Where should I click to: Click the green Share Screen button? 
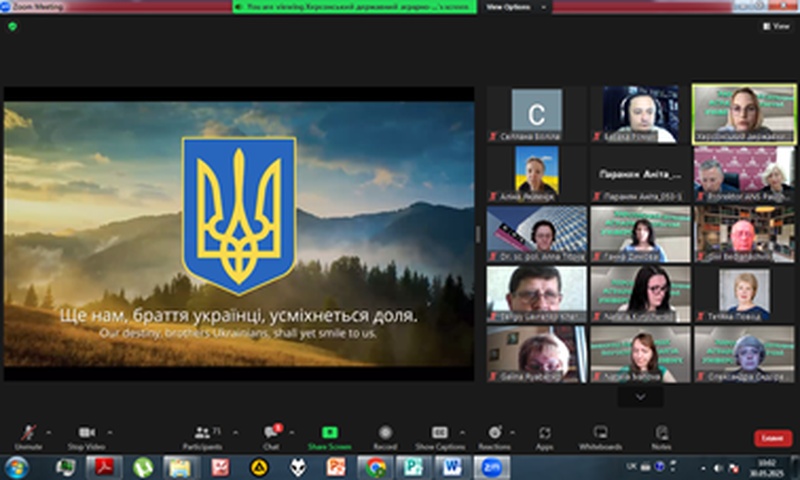pos(330,438)
